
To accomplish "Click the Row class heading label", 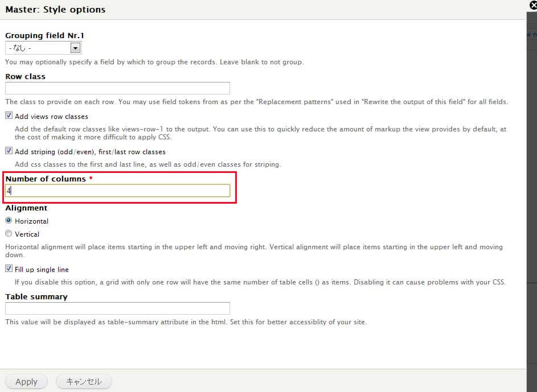I will click(26, 76).
